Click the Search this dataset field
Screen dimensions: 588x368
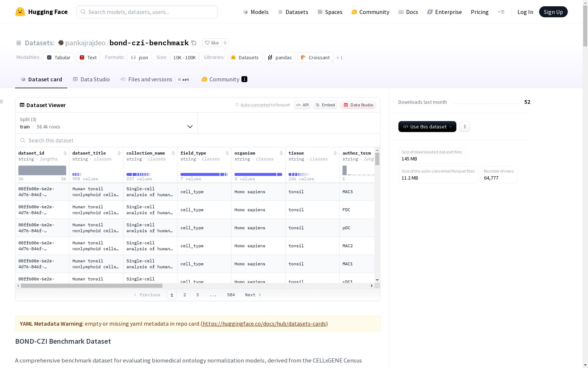pos(198,141)
